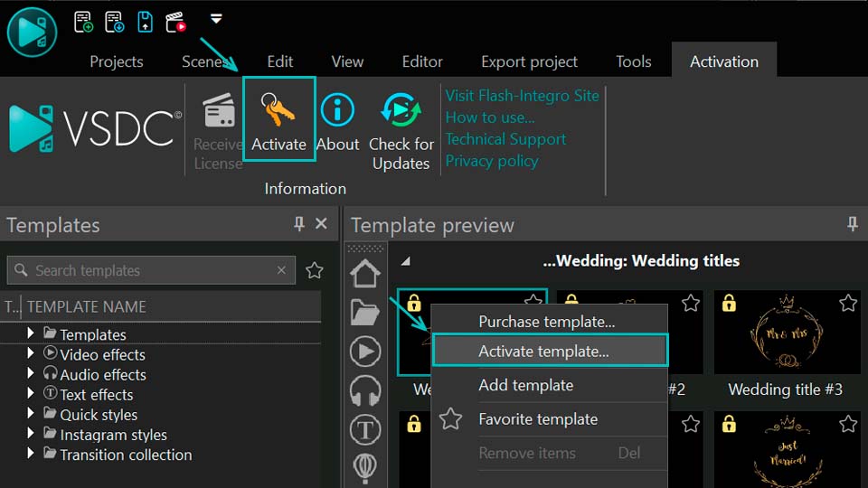Viewport: 868px width, 488px height.
Task: Select the Transition collection tree item
Action: coord(126,455)
